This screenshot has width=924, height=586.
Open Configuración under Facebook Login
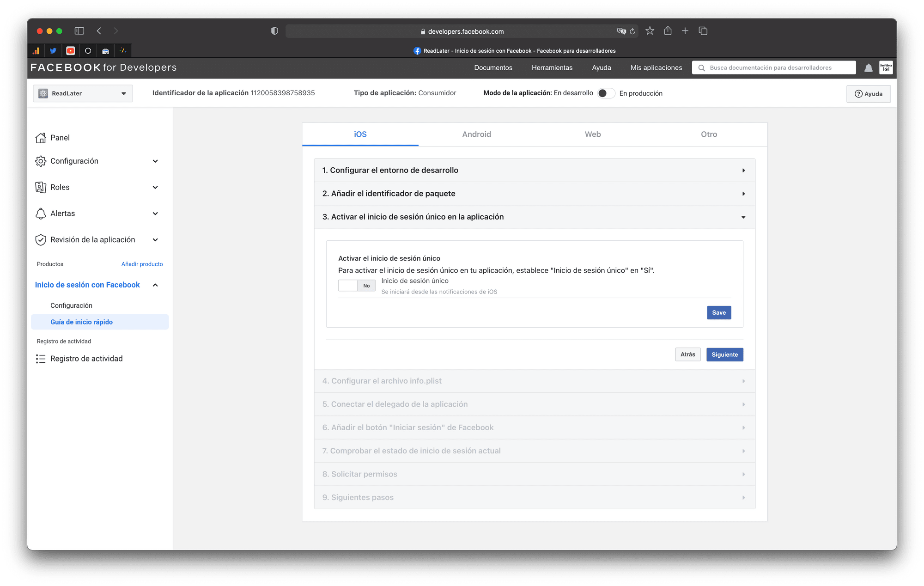point(71,305)
